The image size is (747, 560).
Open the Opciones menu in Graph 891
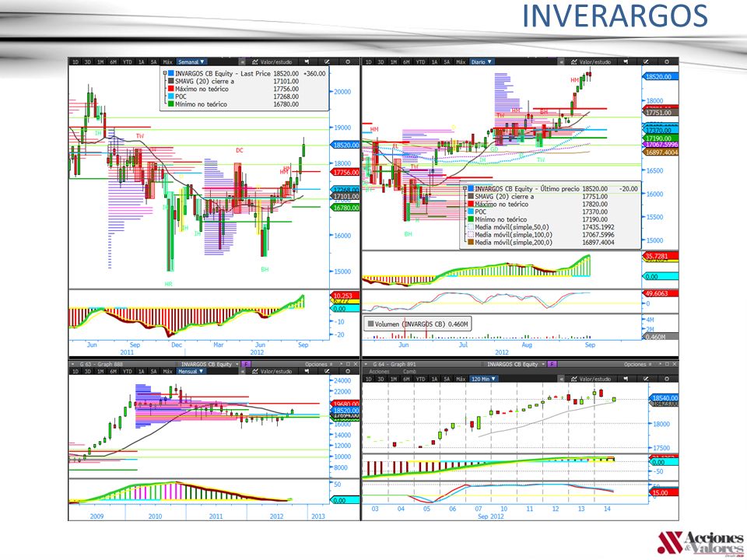[x=638, y=364]
